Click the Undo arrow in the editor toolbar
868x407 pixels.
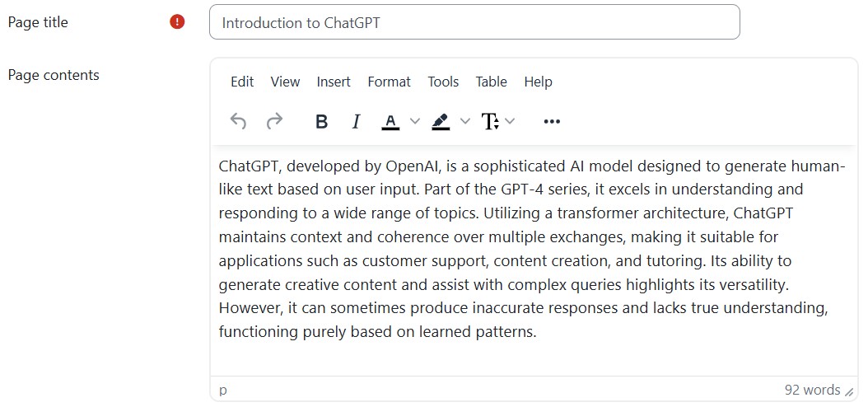click(238, 122)
